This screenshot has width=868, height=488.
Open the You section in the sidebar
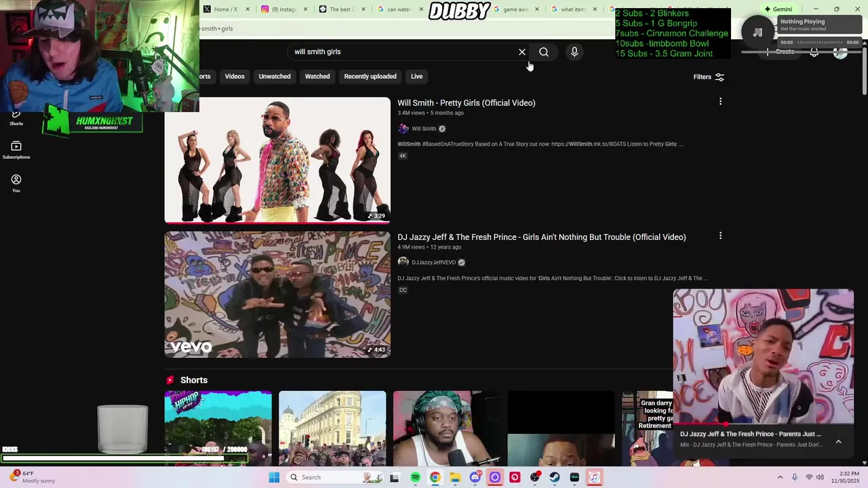[16, 184]
